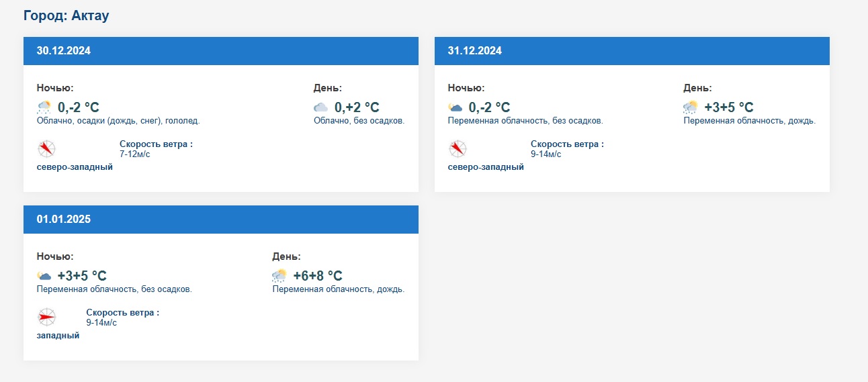Click the daytime rain icon for 31.12.2024

(x=691, y=107)
